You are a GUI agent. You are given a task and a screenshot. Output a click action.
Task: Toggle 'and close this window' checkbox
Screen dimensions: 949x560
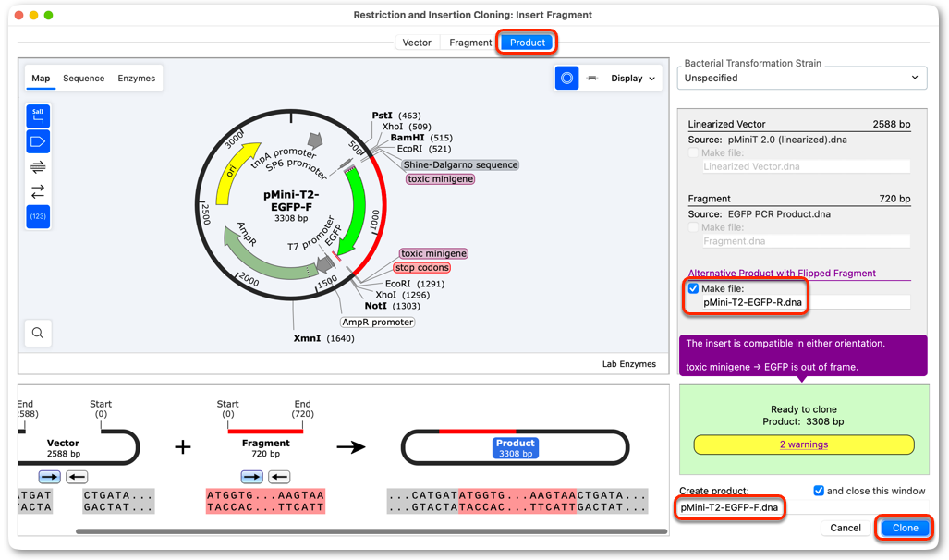(819, 491)
